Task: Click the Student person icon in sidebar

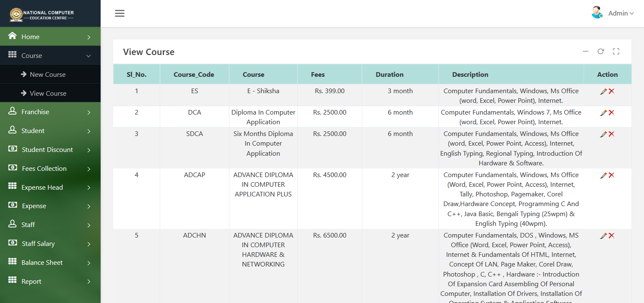Action: click(x=13, y=130)
